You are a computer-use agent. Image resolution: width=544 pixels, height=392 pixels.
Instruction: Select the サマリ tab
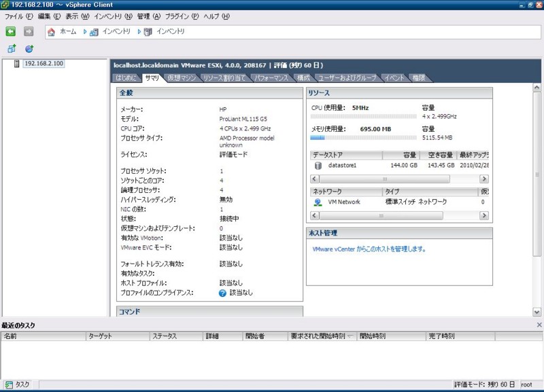[x=152, y=78]
